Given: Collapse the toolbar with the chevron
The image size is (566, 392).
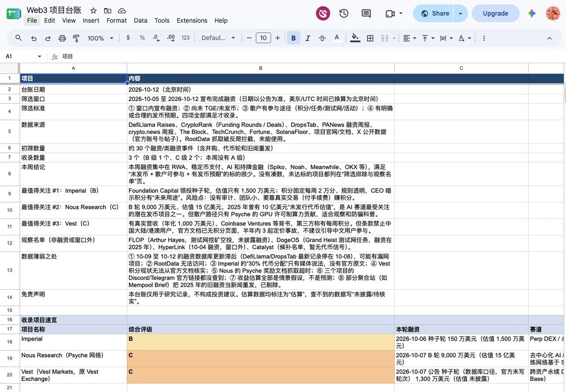Looking at the screenshot, I should tap(549, 38).
